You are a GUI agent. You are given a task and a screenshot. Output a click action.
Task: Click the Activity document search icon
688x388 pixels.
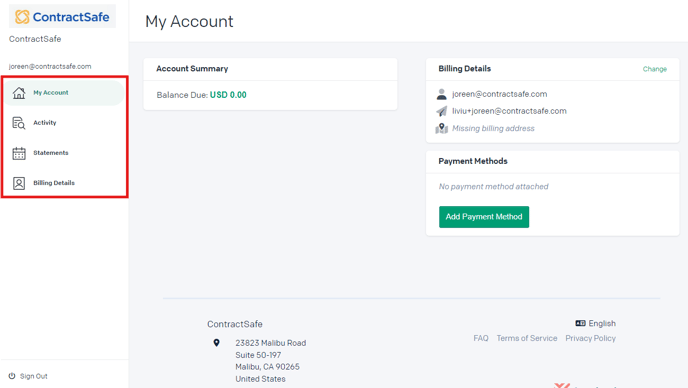19,123
